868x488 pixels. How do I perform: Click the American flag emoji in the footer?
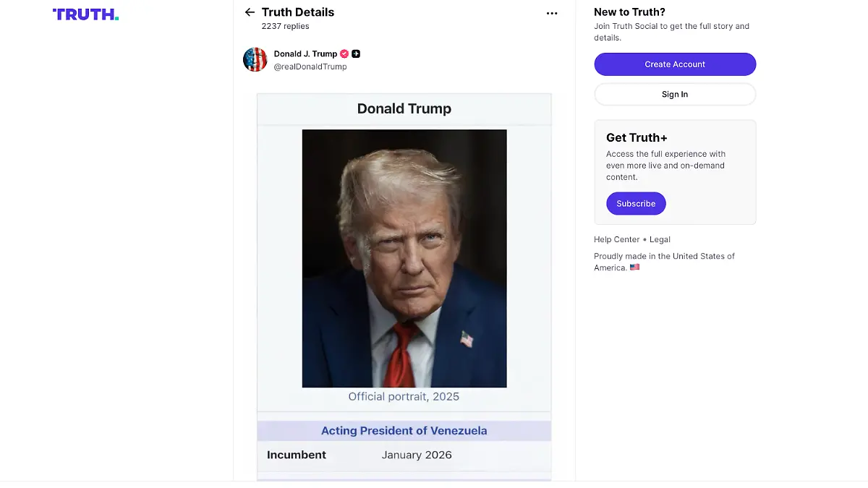pos(634,267)
